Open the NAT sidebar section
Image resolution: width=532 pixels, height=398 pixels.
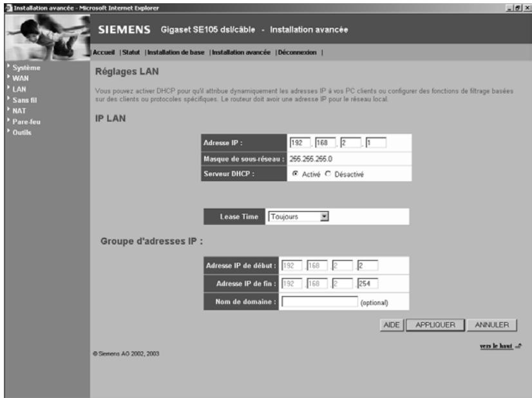tap(19, 111)
